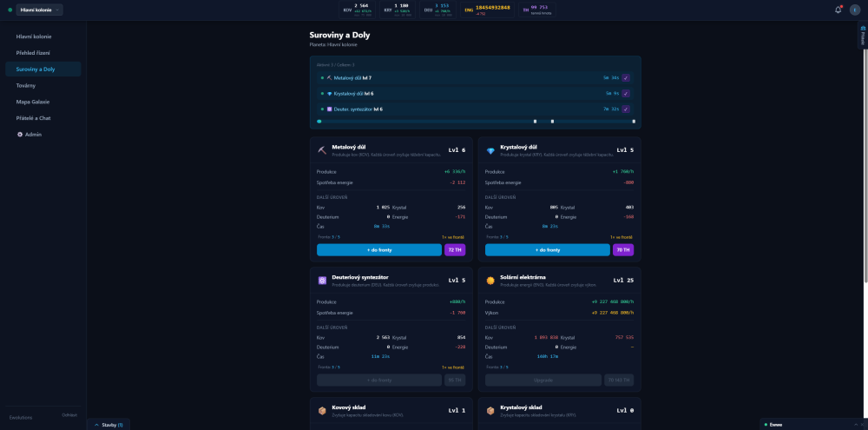Open the notifications bell
Viewport: 868px width, 430px height.
[x=838, y=10]
